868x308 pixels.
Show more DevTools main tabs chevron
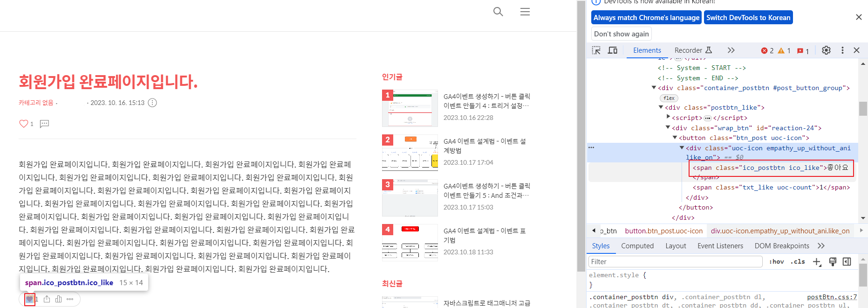coord(731,50)
